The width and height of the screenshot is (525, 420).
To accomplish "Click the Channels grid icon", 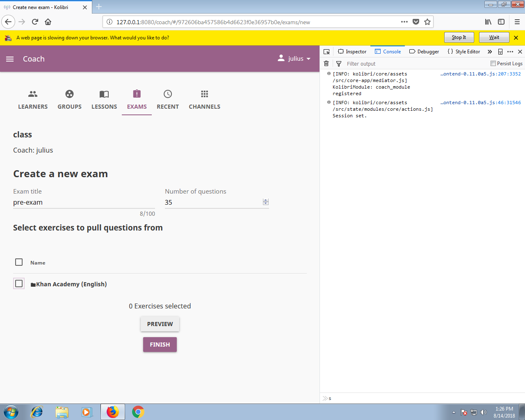I will point(204,94).
